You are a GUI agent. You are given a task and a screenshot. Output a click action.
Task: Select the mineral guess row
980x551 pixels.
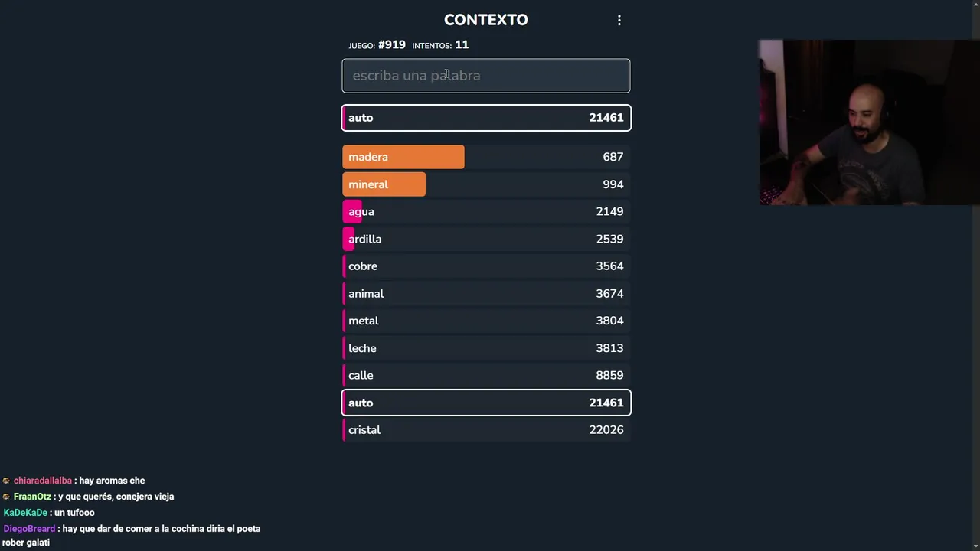pyautogui.click(x=485, y=184)
